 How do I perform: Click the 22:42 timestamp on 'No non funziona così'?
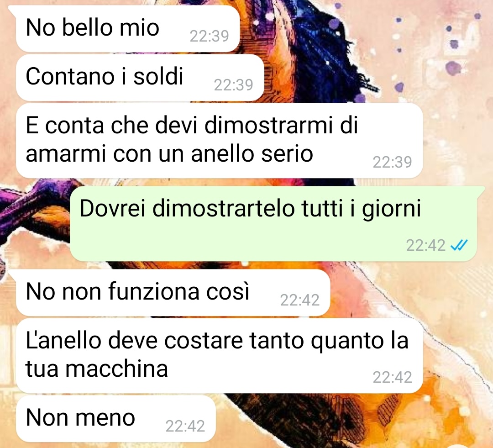[299, 300]
